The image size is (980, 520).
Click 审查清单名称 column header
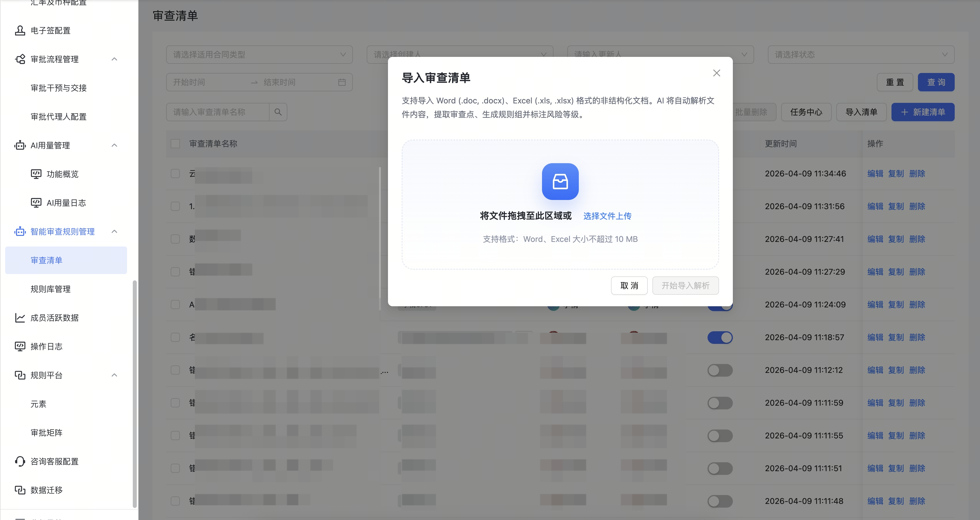(x=213, y=144)
